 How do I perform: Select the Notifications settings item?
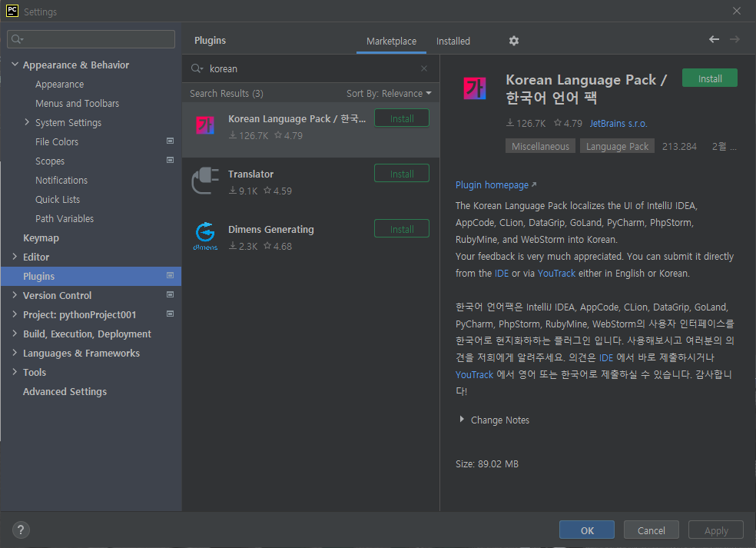point(61,181)
